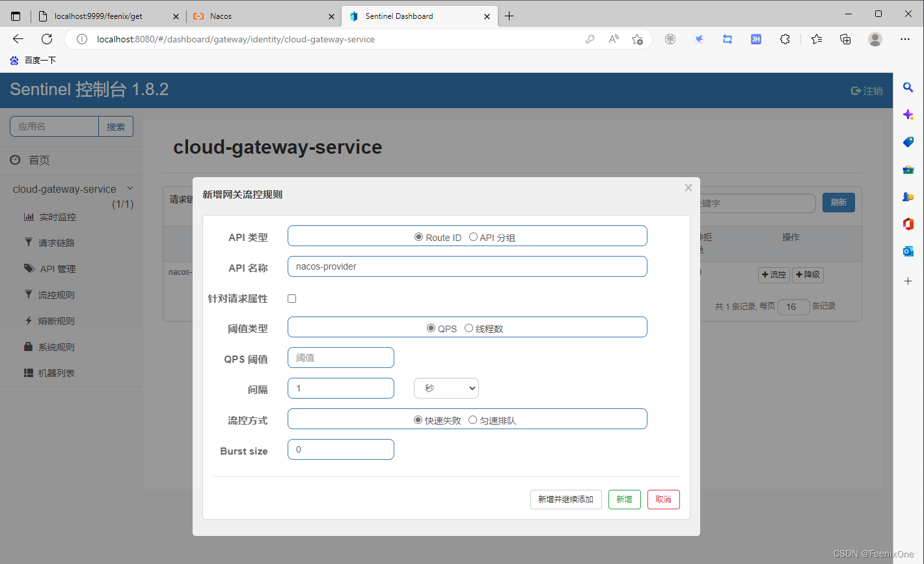Click the 刷新 button
924x564 pixels.
pyautogui.click(x=839, y=203)
